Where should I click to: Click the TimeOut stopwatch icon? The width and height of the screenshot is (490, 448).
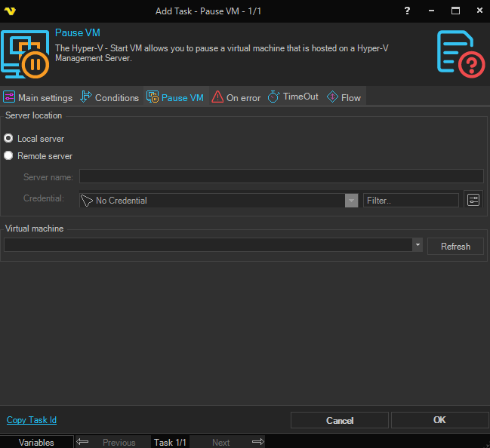click(x=274, y=97)
